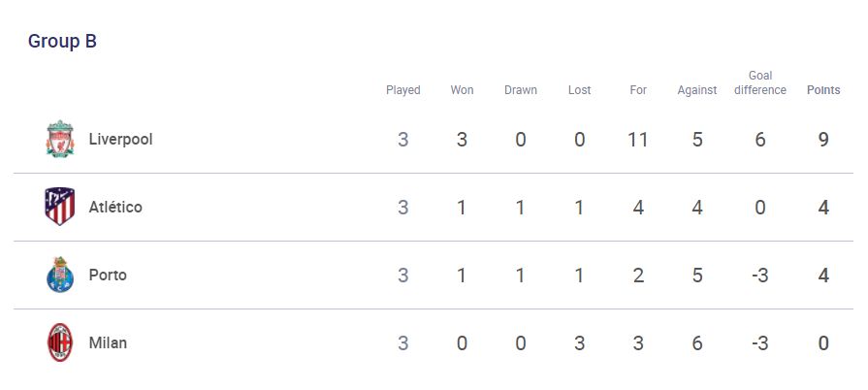868x390 pixels.
Task: Click the Drawn column header
Action: point(521,90)
